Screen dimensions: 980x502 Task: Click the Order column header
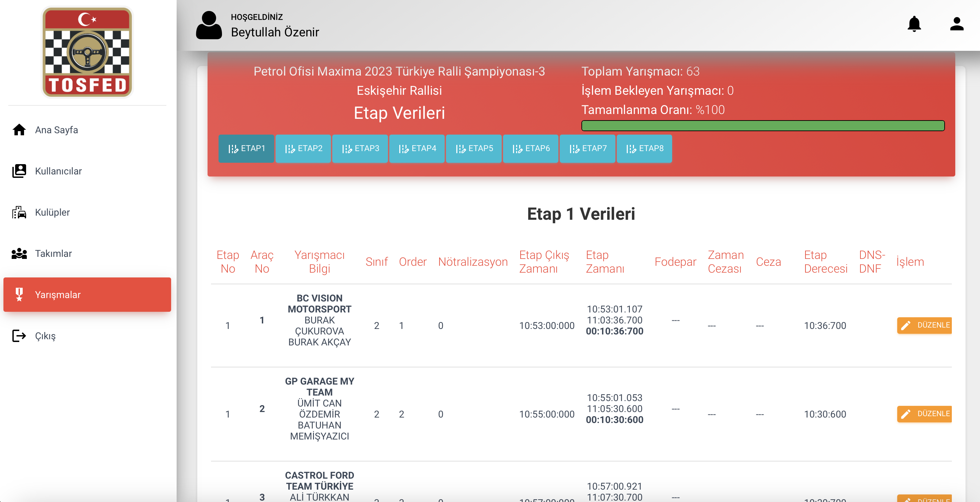413,262
